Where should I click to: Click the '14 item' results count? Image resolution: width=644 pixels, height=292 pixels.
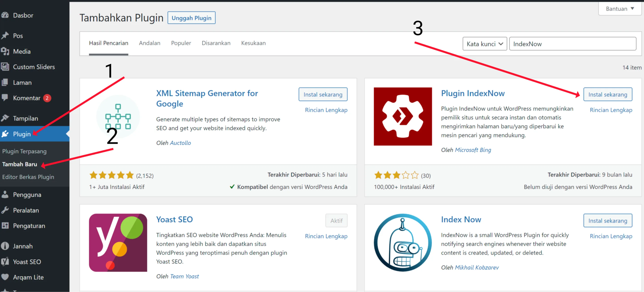pos(632,67)
